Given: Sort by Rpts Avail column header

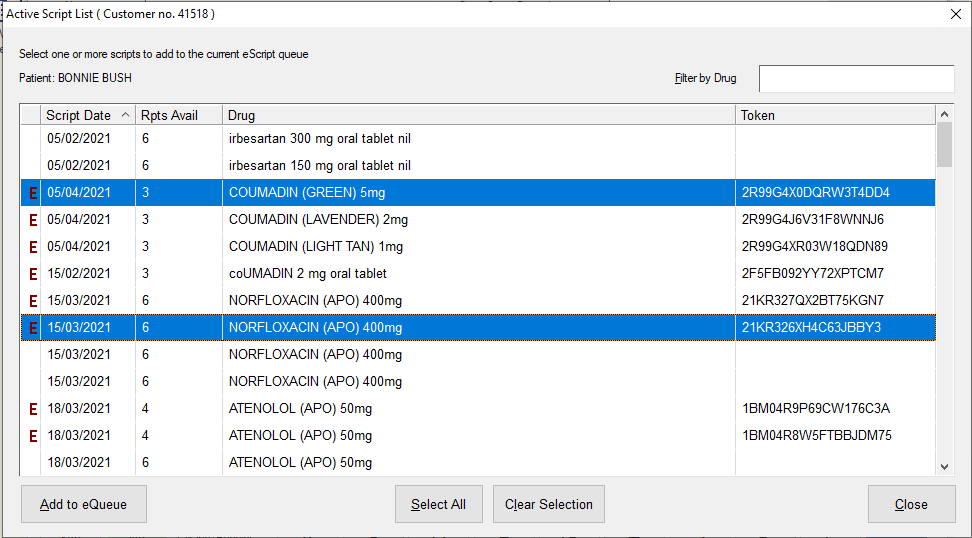Looking at the screenshot, I should [179, 115].
